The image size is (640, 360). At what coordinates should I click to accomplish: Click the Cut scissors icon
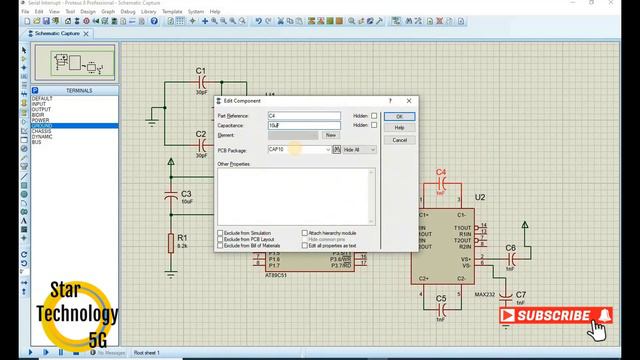pos(280,21)
